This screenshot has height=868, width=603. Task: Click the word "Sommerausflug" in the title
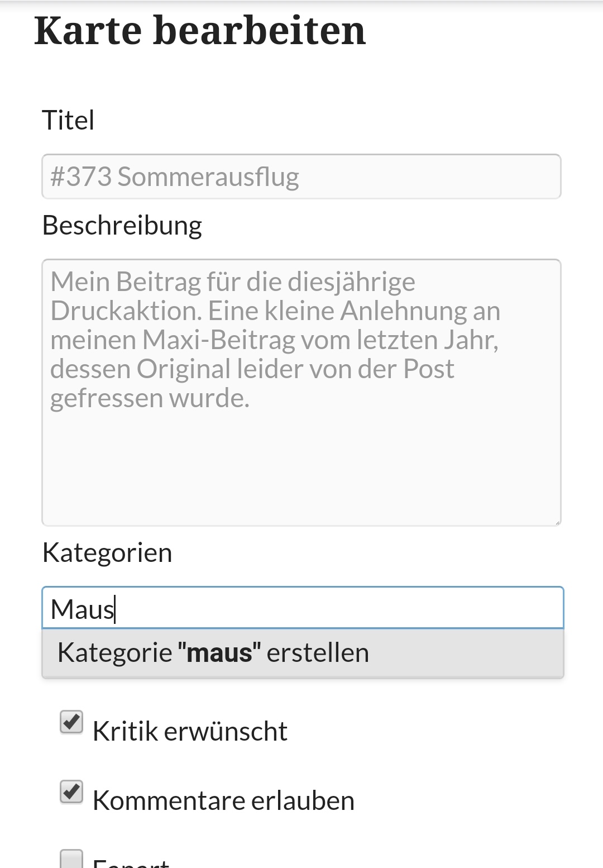point(208,177)
